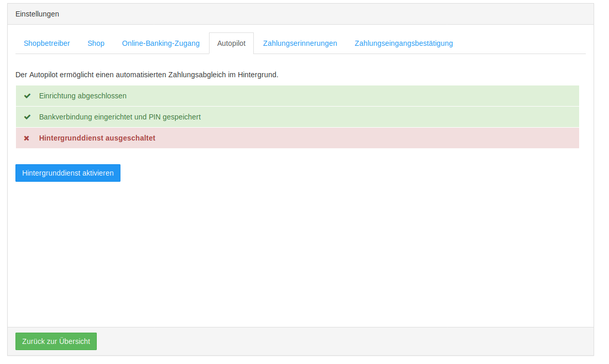Click the Bankverbindung eingerichtet und PIN gespeichert message
The width and height of the screenshot is (609, 364).
pyautogui.click(x=120, y=117)
